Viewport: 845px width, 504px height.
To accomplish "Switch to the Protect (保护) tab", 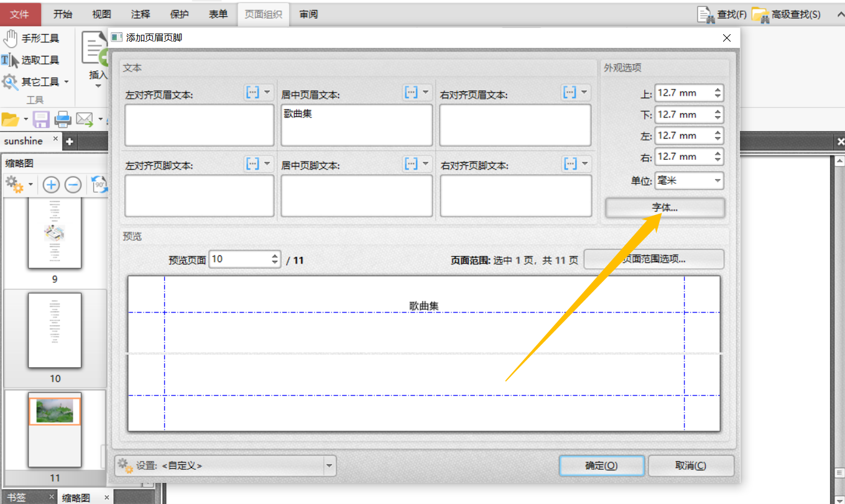I will (x=179, y=14).
